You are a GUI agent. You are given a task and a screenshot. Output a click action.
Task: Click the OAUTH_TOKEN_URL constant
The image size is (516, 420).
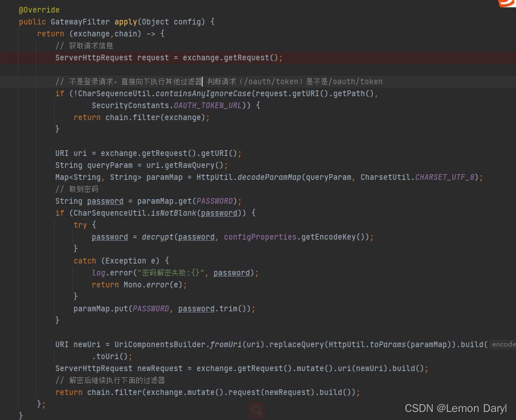click(208, 105)
